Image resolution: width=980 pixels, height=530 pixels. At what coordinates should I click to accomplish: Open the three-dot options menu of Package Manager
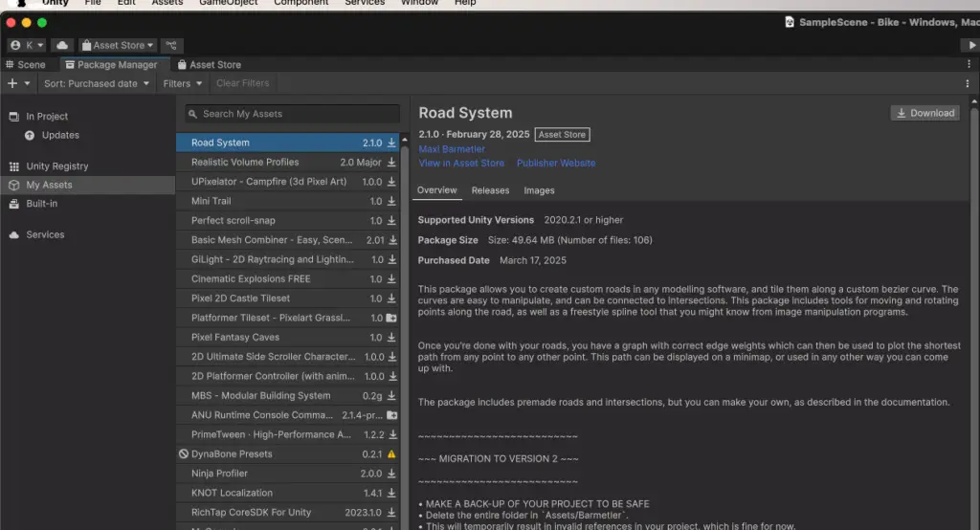[969, 83]
